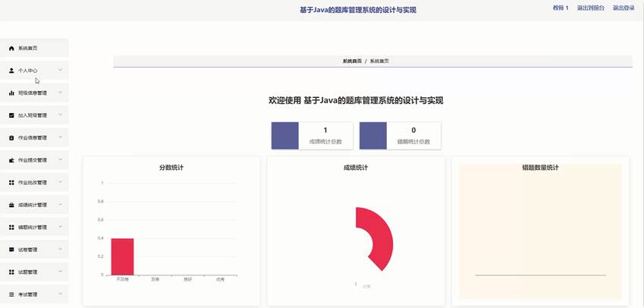The height and width of the screenshot is (308, 644).
Task: Click the checkmark icon for 加入班级管理
Action: point(11,115)
